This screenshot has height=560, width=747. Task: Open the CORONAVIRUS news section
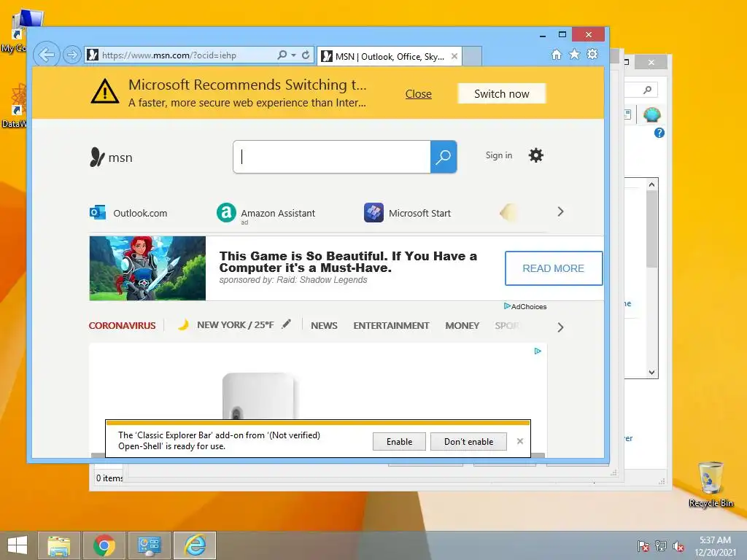coord(122,326)
